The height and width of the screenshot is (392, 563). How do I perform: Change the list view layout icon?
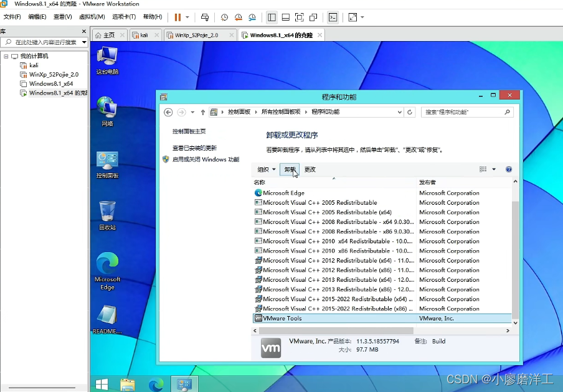(x=483, y=169)
